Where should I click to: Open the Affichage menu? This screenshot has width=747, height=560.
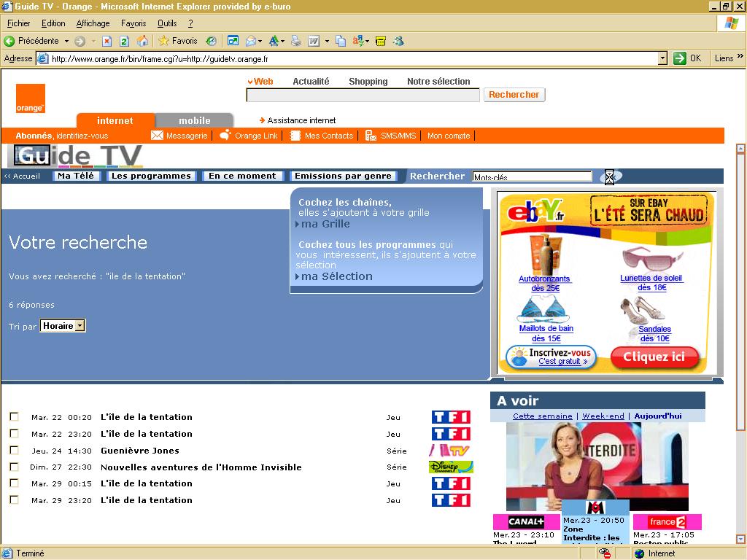coord(93,23)
